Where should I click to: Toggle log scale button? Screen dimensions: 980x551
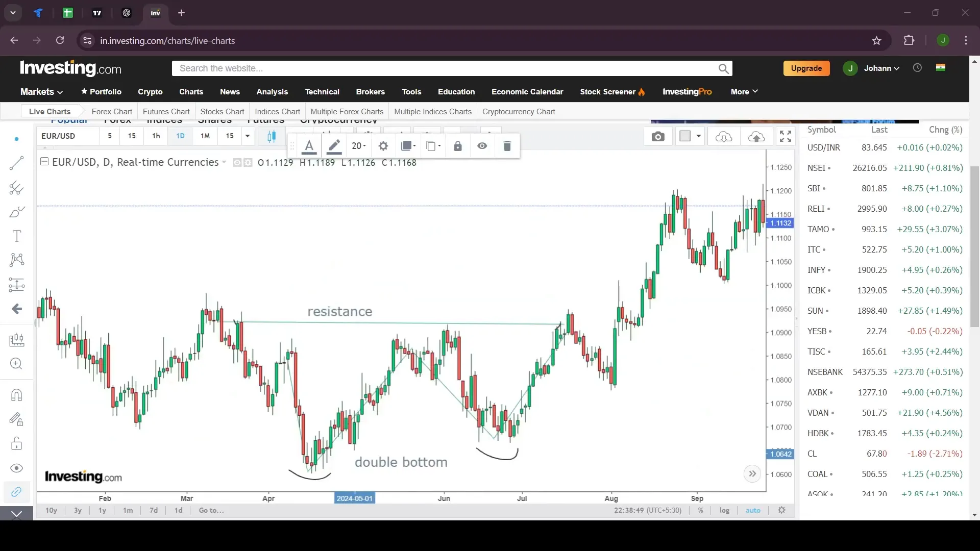724,511
